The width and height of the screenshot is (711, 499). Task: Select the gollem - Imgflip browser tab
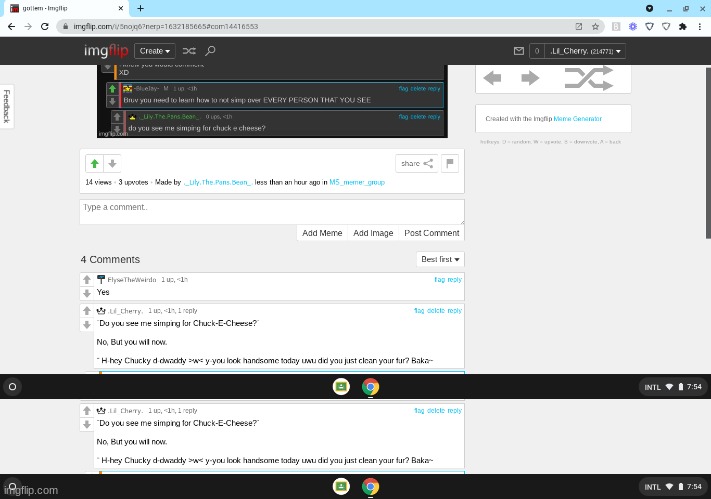click(67, 8)
